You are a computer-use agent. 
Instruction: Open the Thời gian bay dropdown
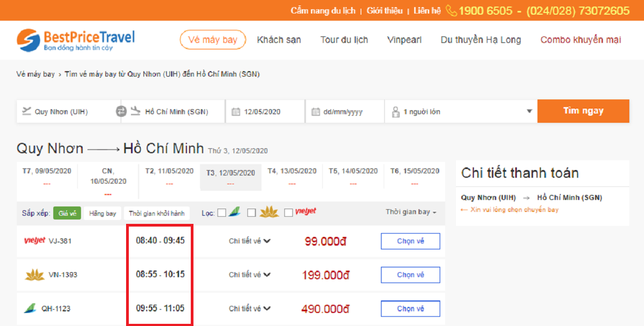click(x=411, y=212)
